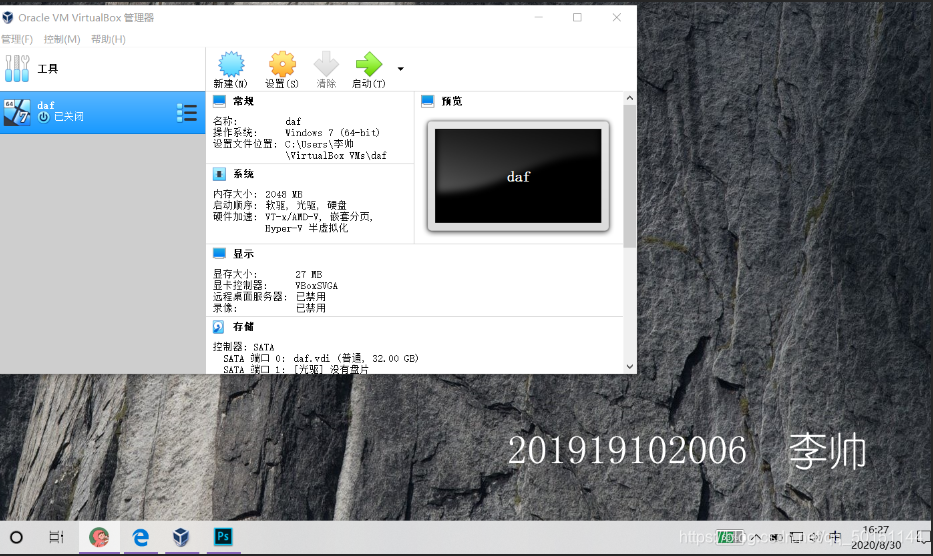Image resolution: width=933 pixels, height=556 pixels.
Task: Click the VirtualBox title bar logo icon
Action: tap(8, 17)
